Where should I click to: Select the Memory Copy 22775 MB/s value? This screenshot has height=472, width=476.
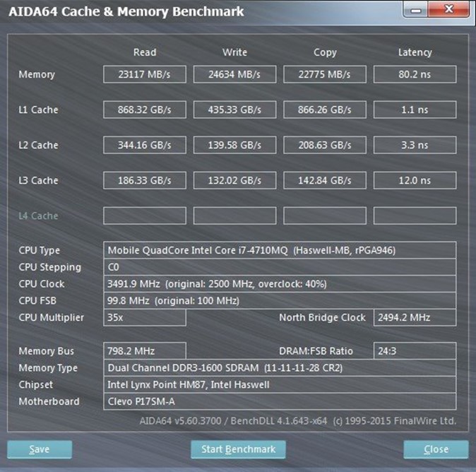click(325, 74)
